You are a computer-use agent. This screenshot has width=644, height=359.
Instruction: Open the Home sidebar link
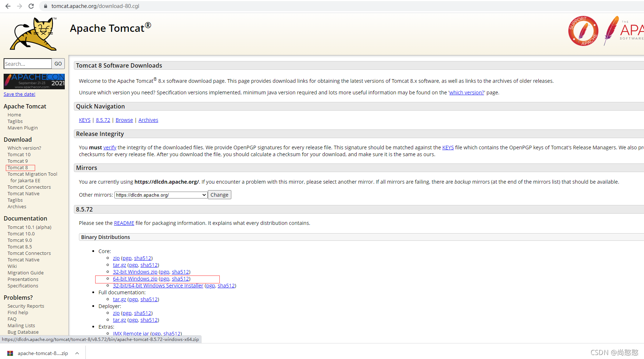click(14, 115)
